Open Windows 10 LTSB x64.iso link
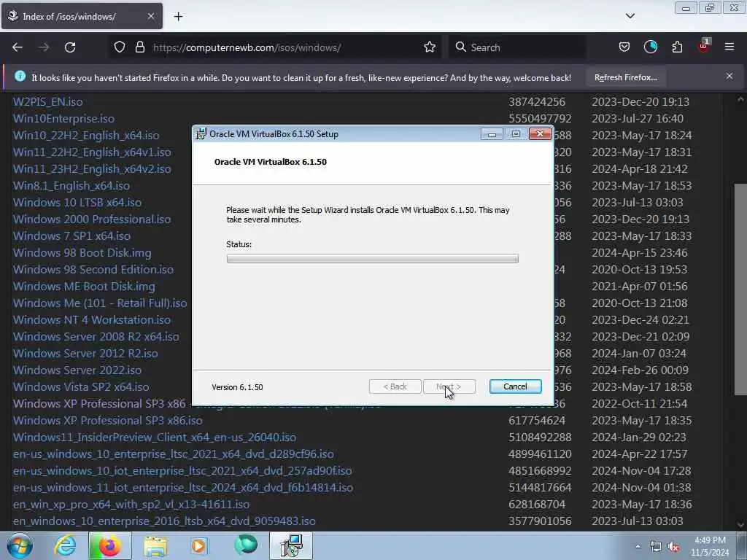 [x=77, y=203]
